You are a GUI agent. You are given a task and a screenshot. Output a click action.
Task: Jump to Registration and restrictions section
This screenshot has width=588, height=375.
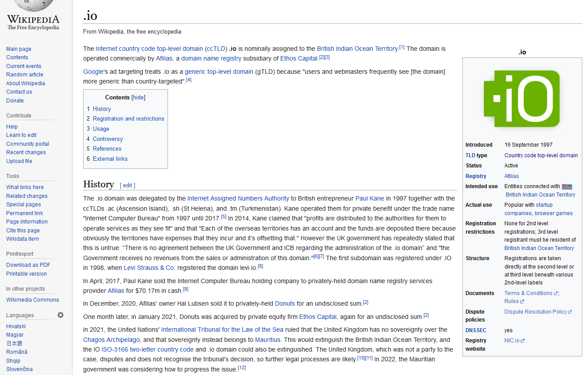(128, 119)
